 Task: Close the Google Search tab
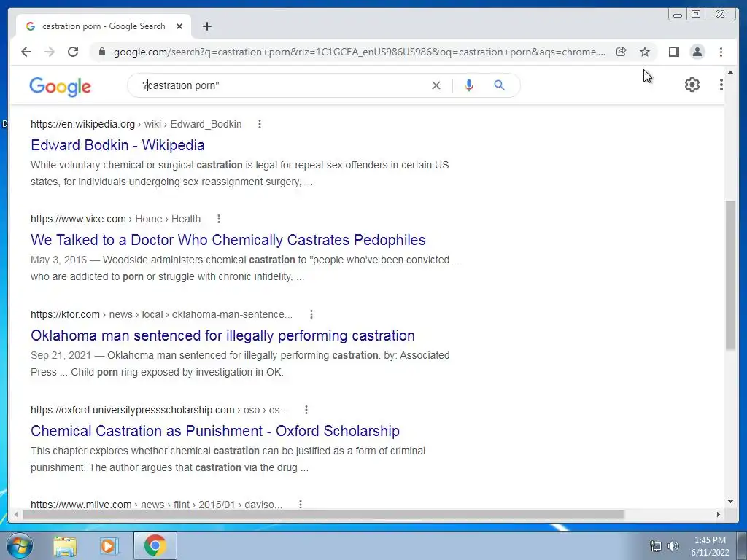pos(179,26)
